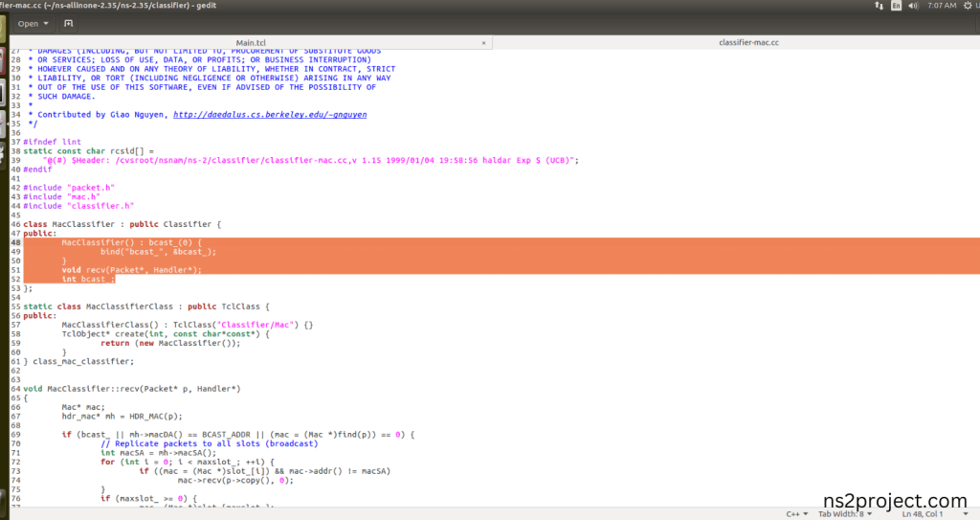Click on '#include "classifier.h"' line
Screen dimensions: 980x520
78,206
